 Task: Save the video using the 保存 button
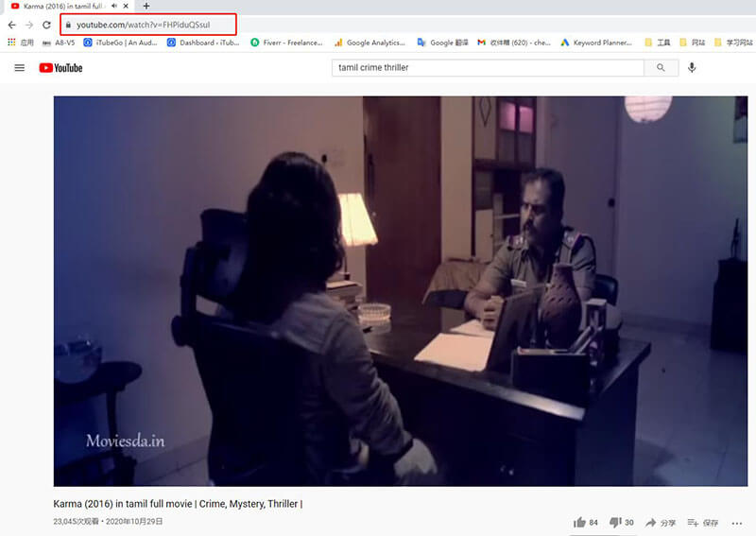point(702,523)
